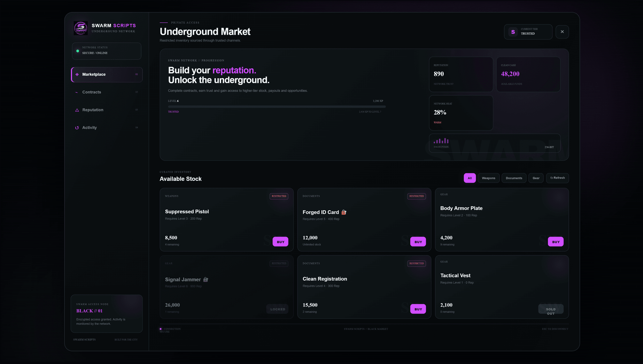This screenshot has width=643, height=364.
Task: Click the encryption signal bars icon
Action: tap(441, 141)
